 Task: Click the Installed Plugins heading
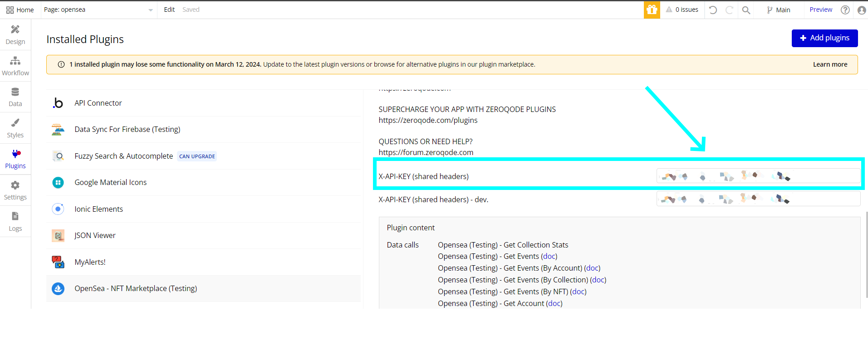tap(85, 39)
